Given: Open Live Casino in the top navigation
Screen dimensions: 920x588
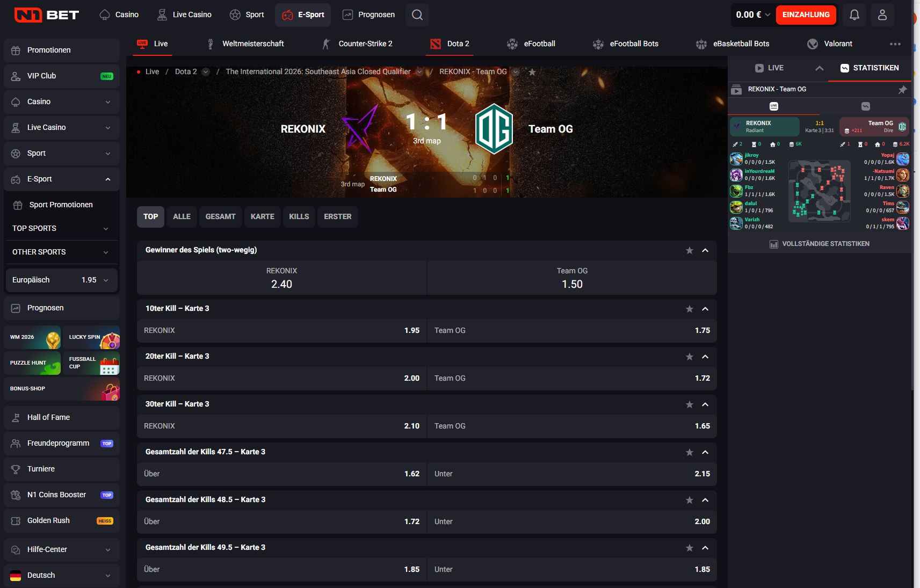Looking at the screenshot, I should [184, 14].
